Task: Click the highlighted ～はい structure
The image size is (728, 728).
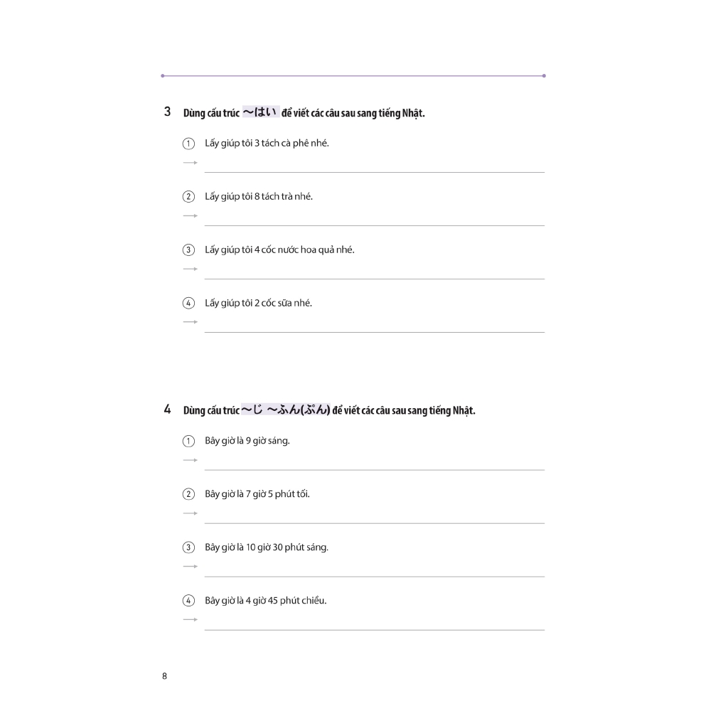Action: (261, 112)
